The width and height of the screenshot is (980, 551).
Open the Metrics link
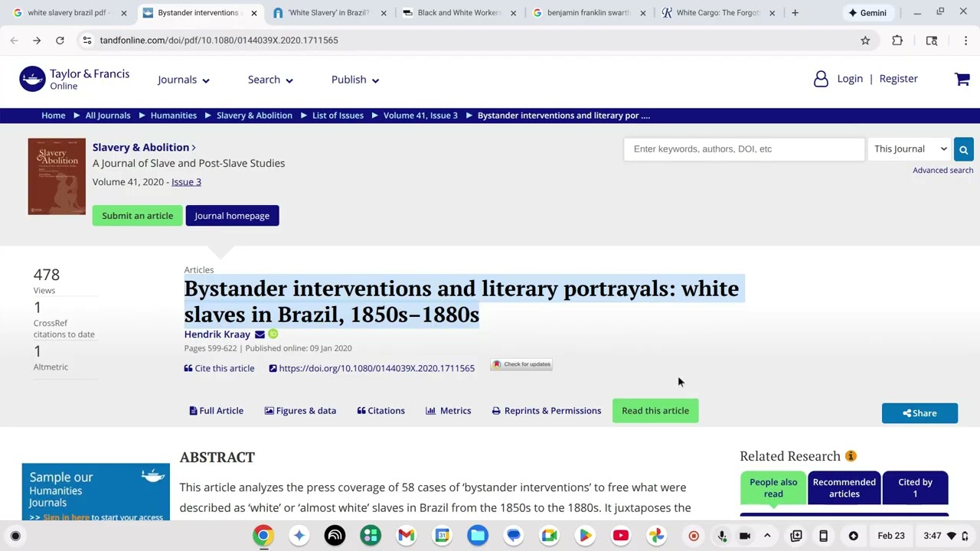[x=448, y=411]
